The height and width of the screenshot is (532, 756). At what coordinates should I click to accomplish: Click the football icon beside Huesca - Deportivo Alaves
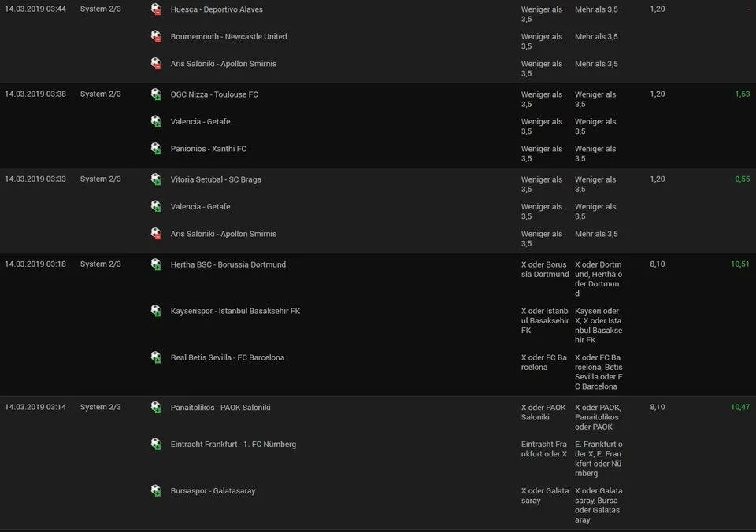155,9
